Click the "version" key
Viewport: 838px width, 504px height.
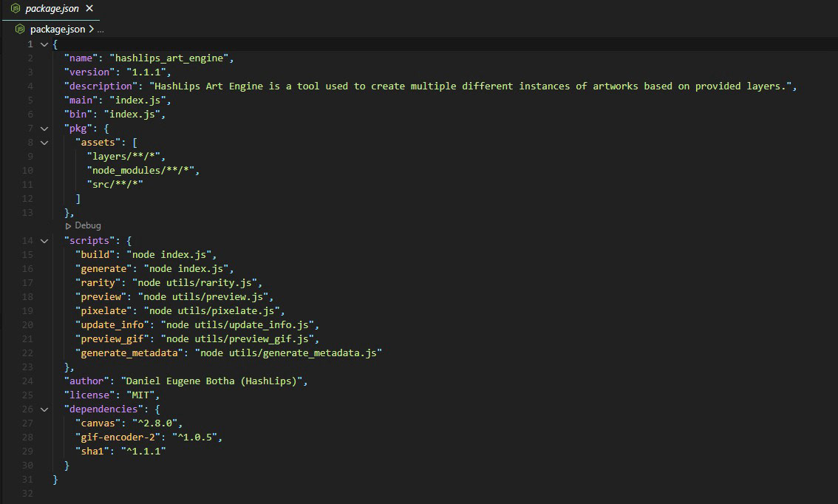[x=89, y=72]
